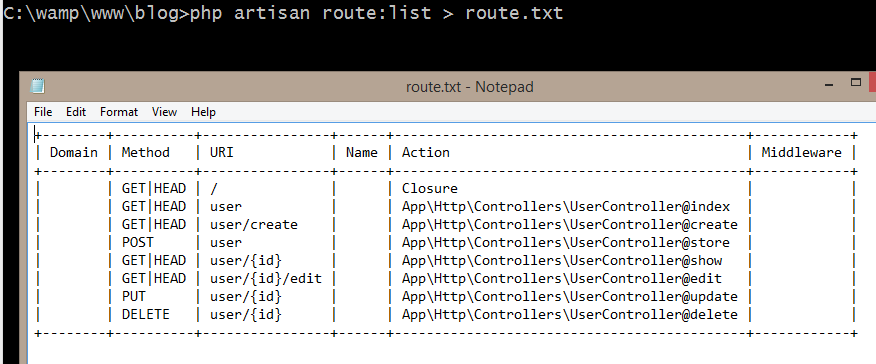Click the Notepad document icon in title bar
The width and height of the screenshot is (876, 364).
38,87
